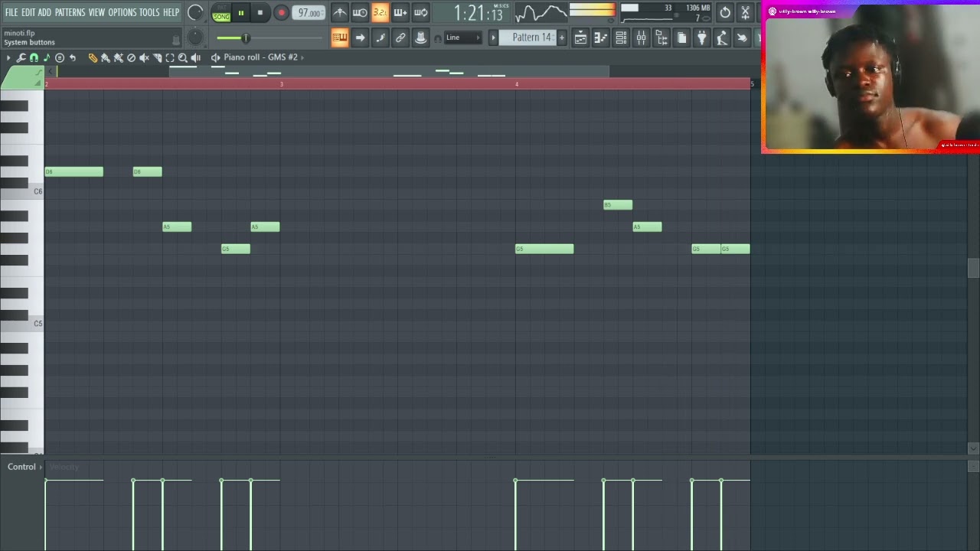Screen dimensions: 980x551
Task: Open the PATTERNS menu
Action: (70, 12)
